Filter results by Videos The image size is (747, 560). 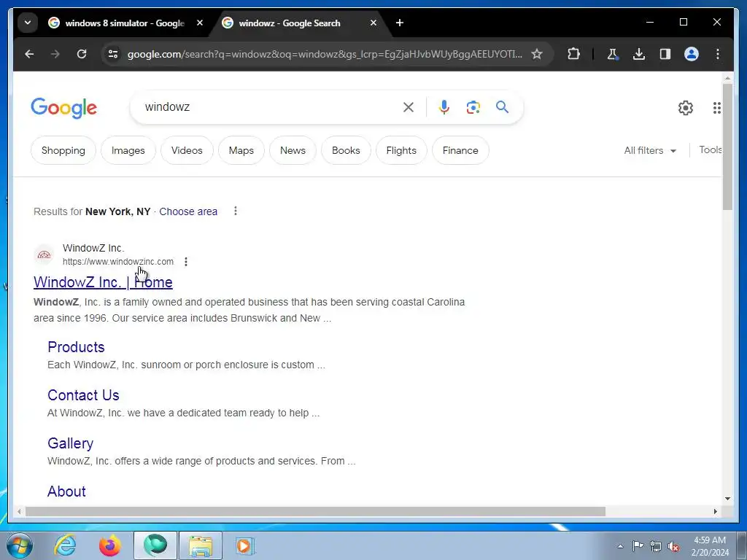[x=187, y=150]
